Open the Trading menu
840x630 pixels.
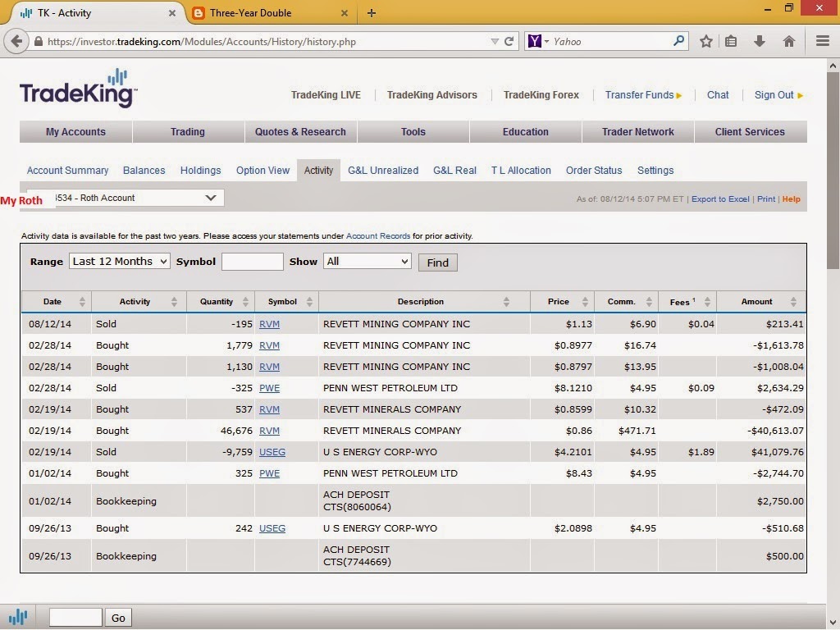tap(188, 132)
